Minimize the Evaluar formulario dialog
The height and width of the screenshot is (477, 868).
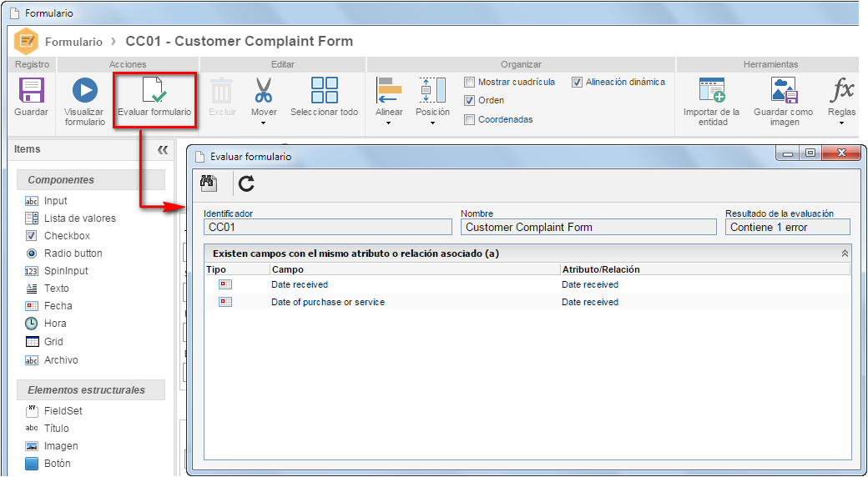788,153
